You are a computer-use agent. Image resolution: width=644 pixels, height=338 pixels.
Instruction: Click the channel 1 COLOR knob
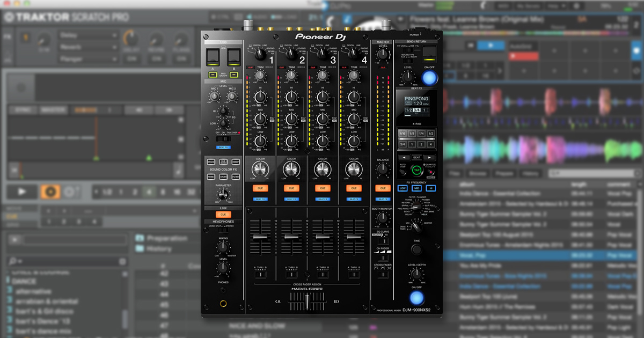click(260, 168)
